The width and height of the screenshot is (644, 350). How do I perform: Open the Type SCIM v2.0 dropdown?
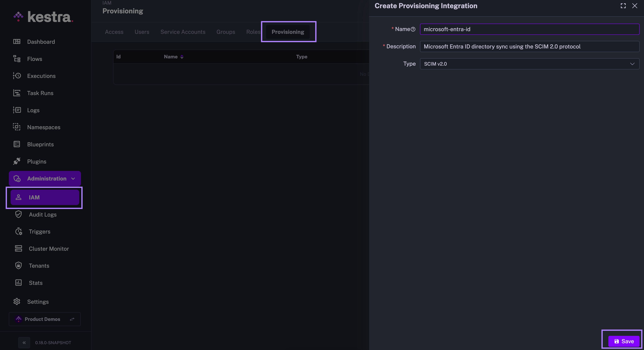coord(529,64)
